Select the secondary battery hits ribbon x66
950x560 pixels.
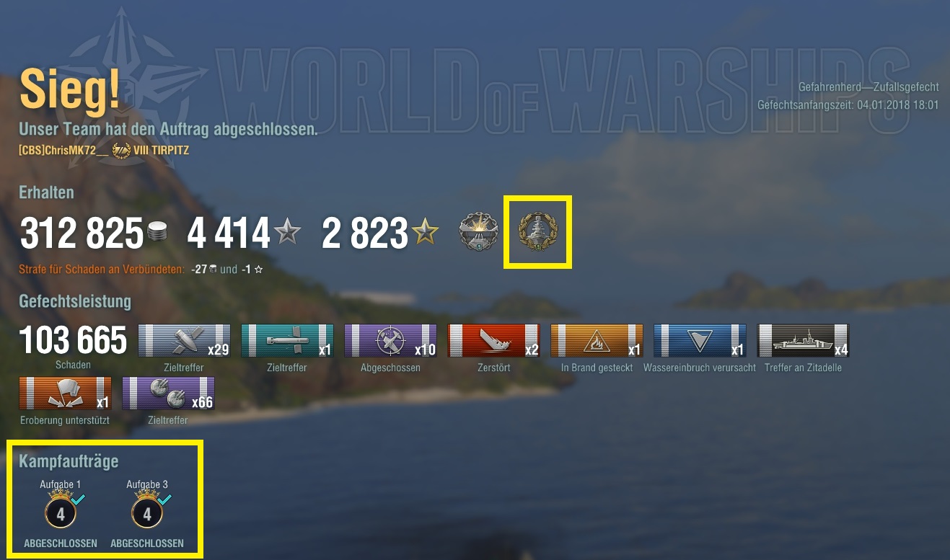click(169, 394)
